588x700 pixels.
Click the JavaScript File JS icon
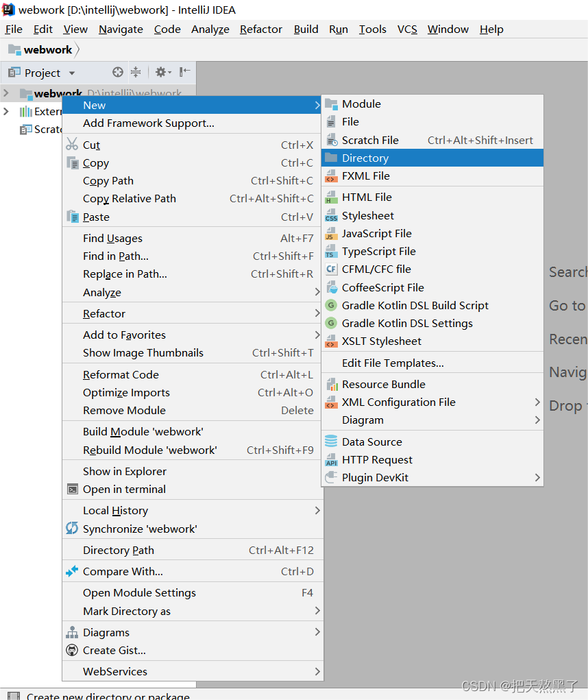331,234
